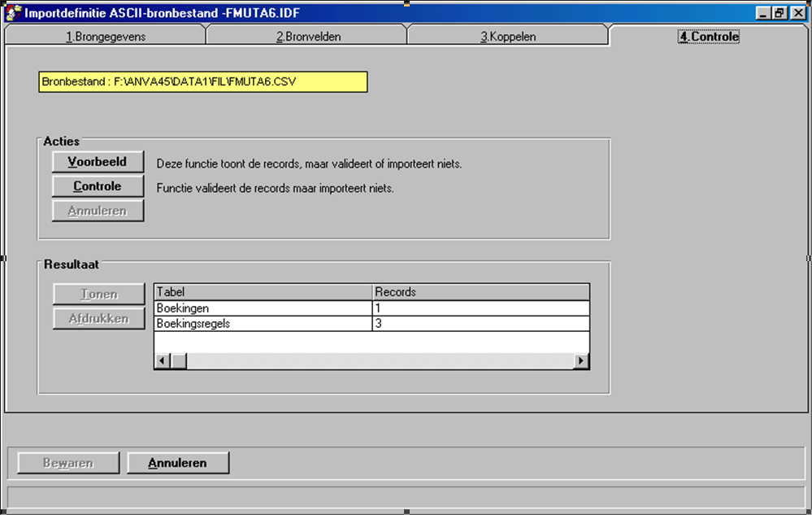The width and height of the screenshot is (812, 515).
Task: Click the Records column header
Action: pyautogui.click(x=480, y=291)
